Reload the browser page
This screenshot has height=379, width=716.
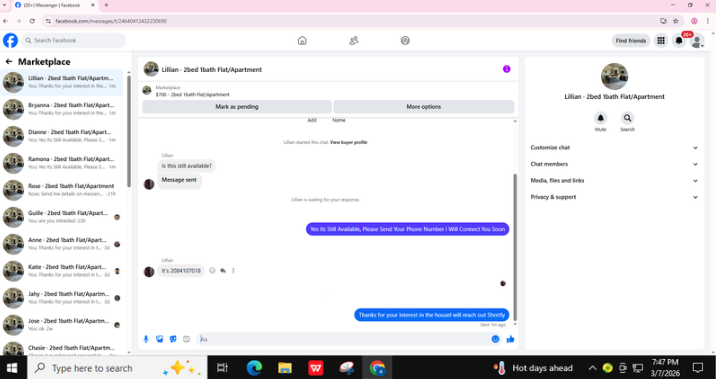tap(32, 21)
